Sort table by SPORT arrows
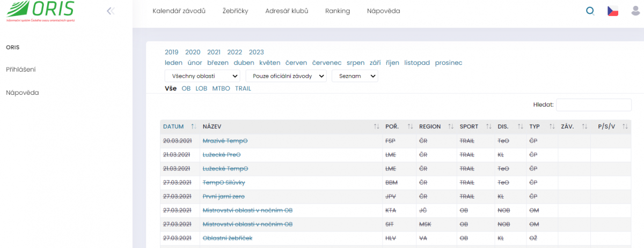The width and height of the screenshot is (644, 248). pyautogui.click(x=488, y=126)
